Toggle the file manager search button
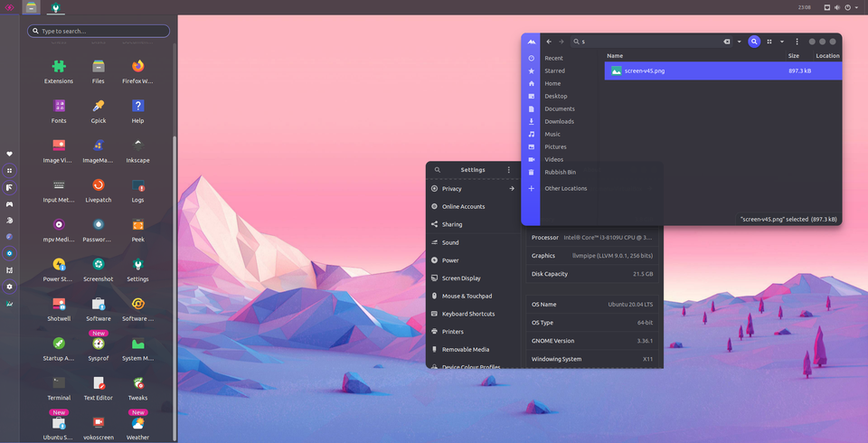Viewport: 868px width, 443px height. point(754,42)
